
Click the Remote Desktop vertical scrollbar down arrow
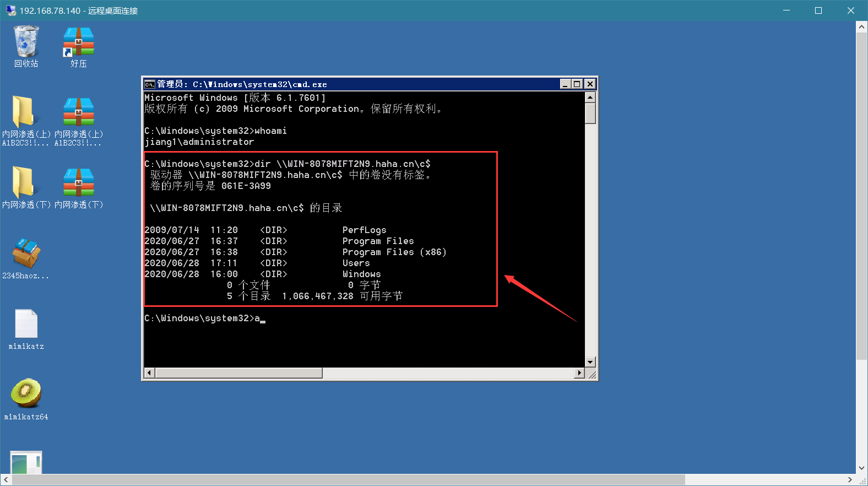862,468
